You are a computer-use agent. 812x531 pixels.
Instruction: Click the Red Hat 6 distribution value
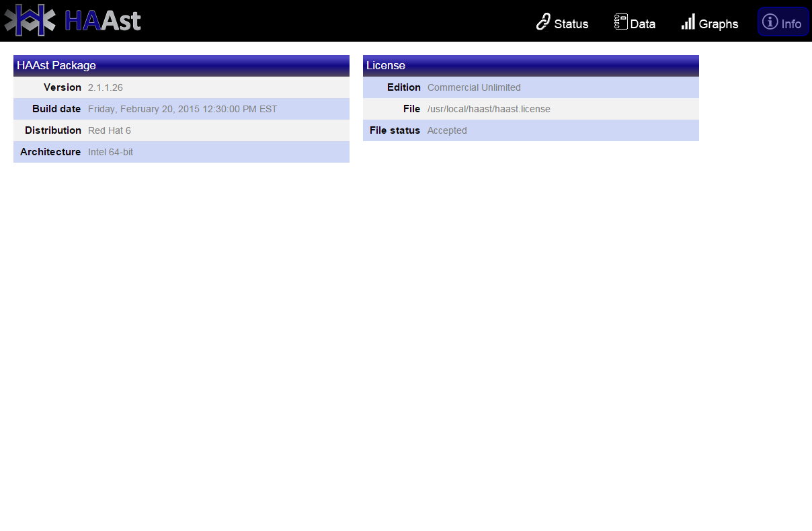(x=110, y=130)
